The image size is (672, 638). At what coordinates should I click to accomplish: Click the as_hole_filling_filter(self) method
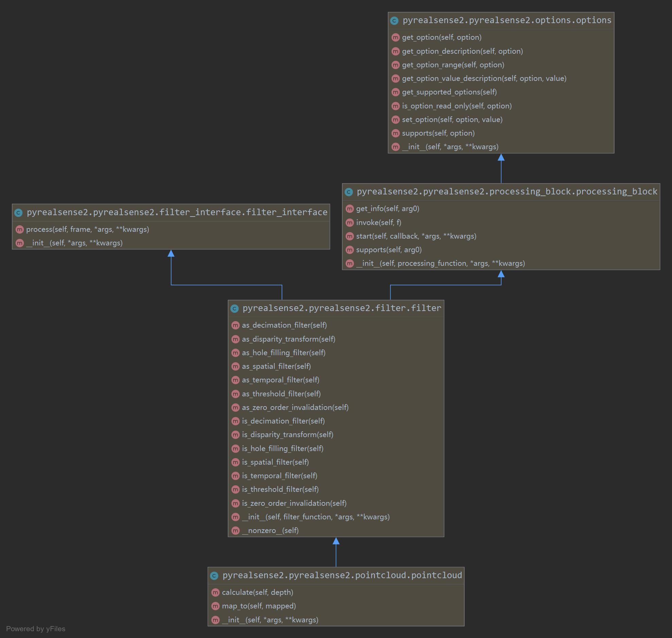point(283,353)
